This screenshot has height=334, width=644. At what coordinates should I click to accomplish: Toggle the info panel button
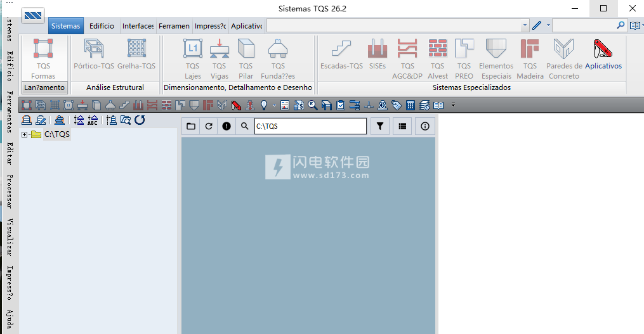point(425,126)
